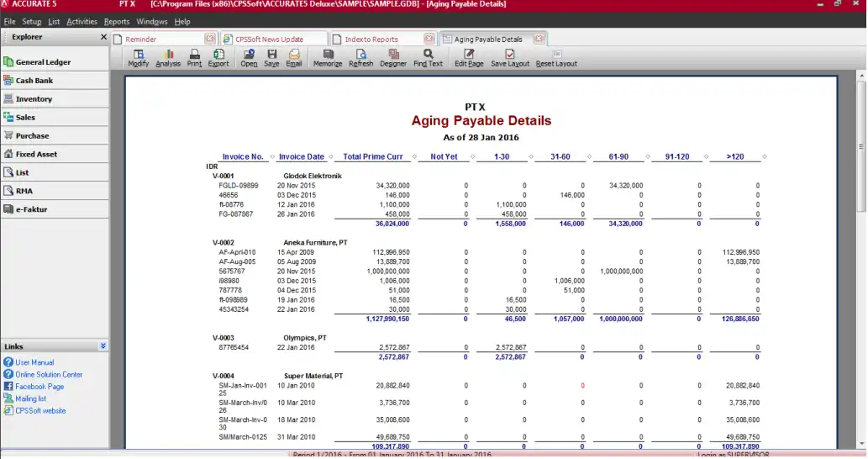Open the CPSSoft website link
This screenshot has height=459, width=868.
40,411
